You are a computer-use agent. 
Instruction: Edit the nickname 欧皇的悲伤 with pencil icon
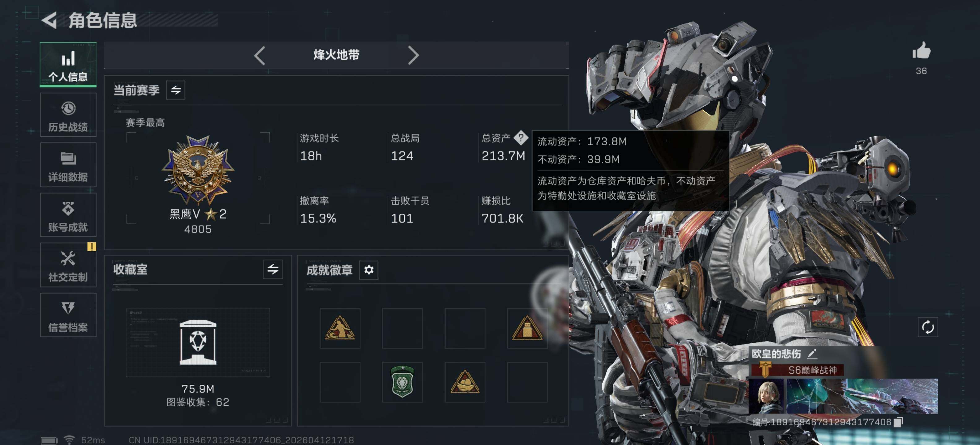(812, 354)
